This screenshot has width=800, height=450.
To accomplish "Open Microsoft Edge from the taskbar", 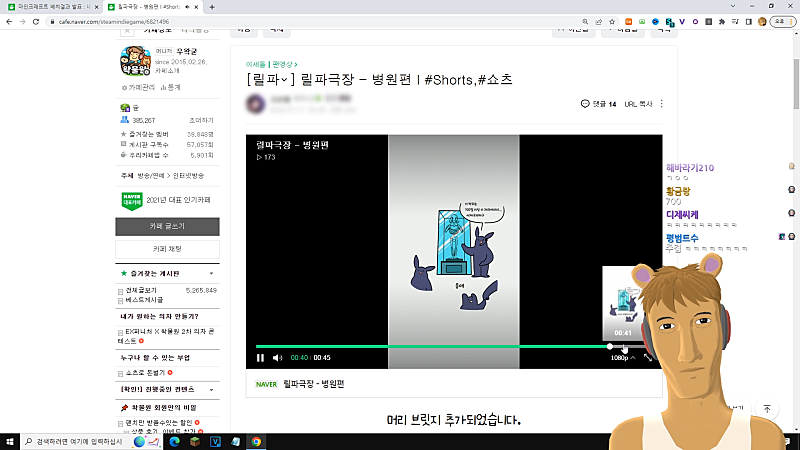I will [x=174, y=442].
